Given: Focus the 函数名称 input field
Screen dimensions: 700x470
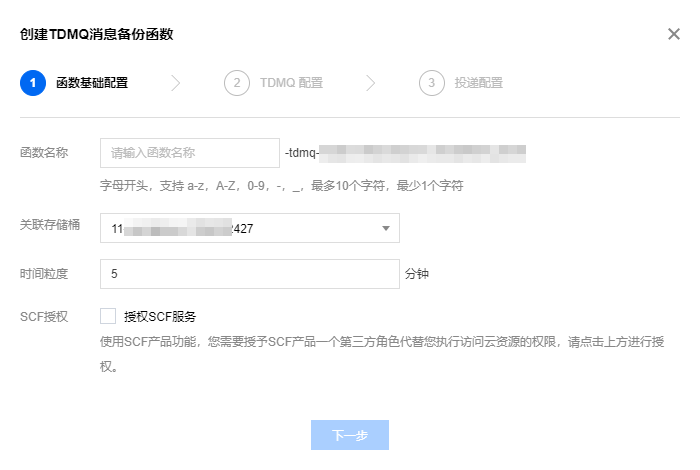Looking at the screenshot, I should (x=190, y=153).
